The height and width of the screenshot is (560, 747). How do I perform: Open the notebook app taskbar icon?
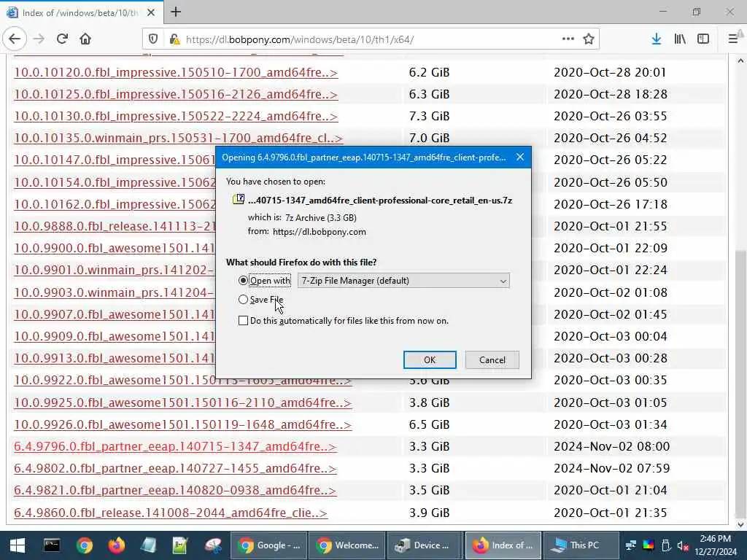point(148,545)
